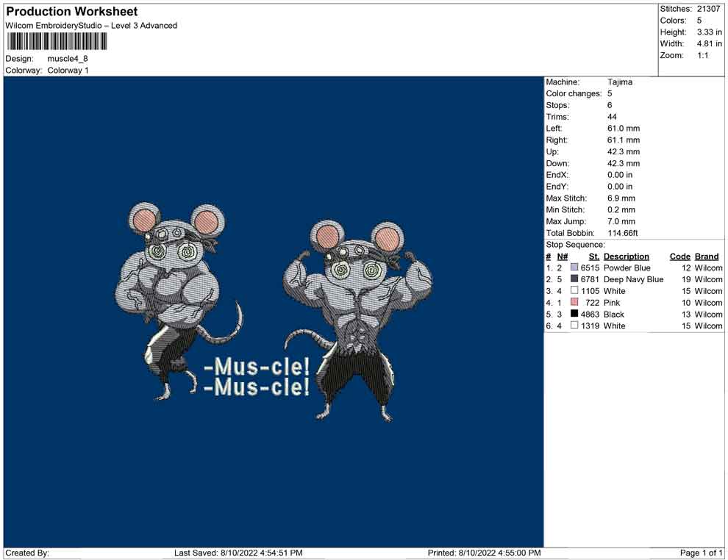The image size is (728, 560).
Task: Click the 'Created By:' footer label
Action: (27, 553)
